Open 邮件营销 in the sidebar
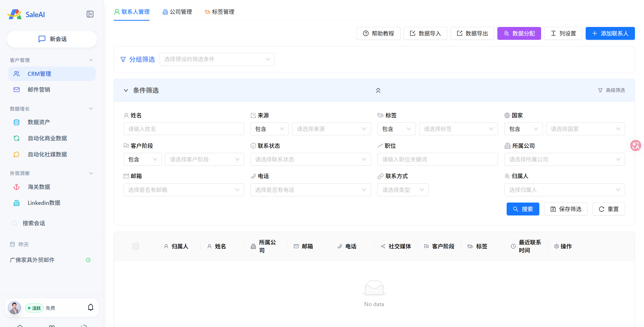644x327 pixels. (x=52, y=90)
